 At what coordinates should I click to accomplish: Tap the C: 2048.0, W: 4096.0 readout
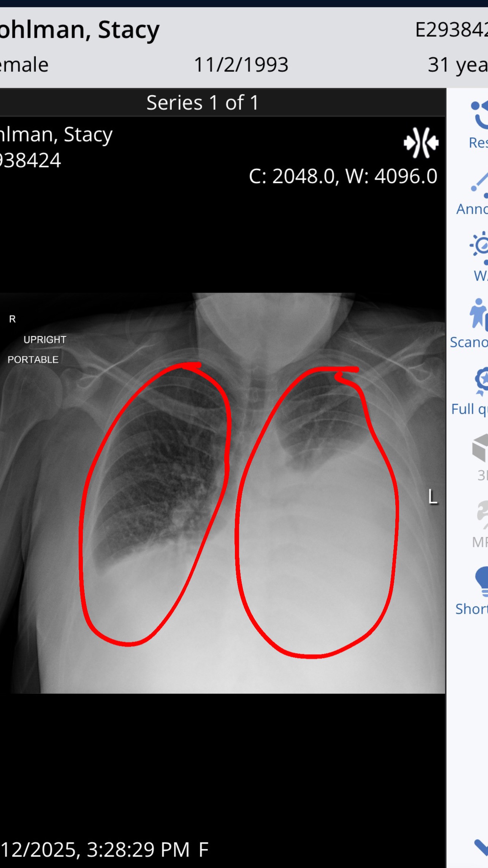pyautogui.click(x=343, y=176)
